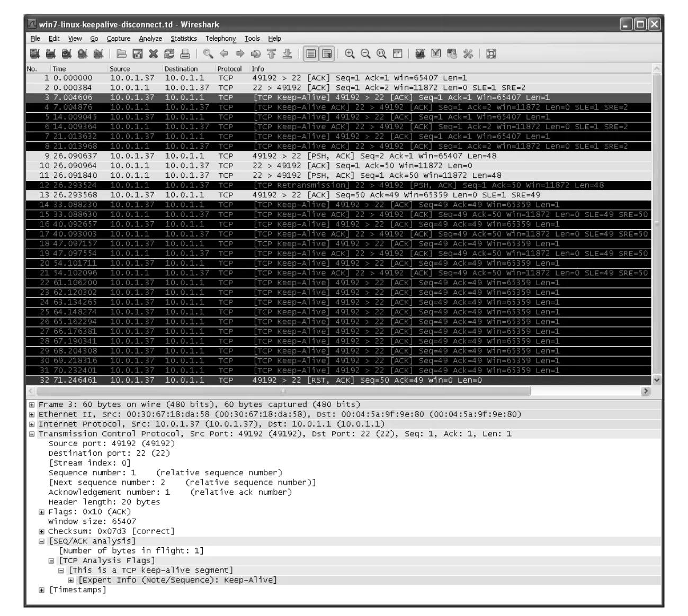Edit coloring rules icon
The width and height of the screenshot is (688, 616).
coord(452,53)
